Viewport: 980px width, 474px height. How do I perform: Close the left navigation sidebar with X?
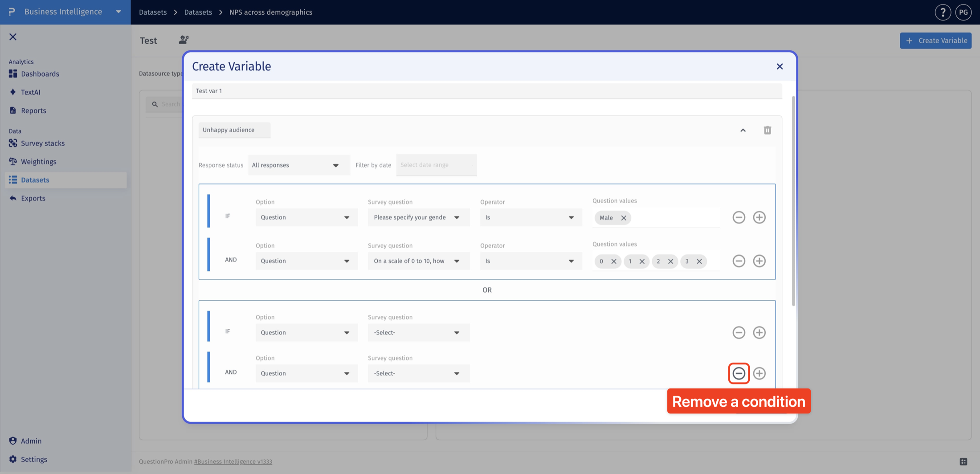pyautogui.click(x=13, y=37)
